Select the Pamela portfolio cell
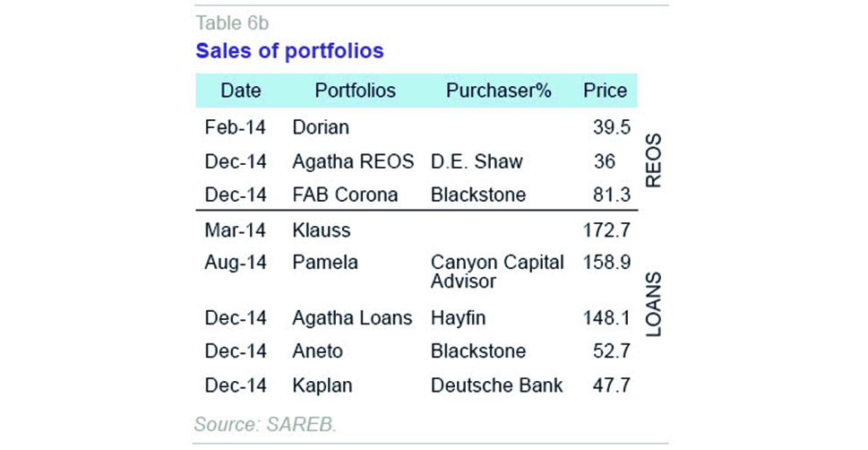868x450 pixels. (x=325, y=263)
